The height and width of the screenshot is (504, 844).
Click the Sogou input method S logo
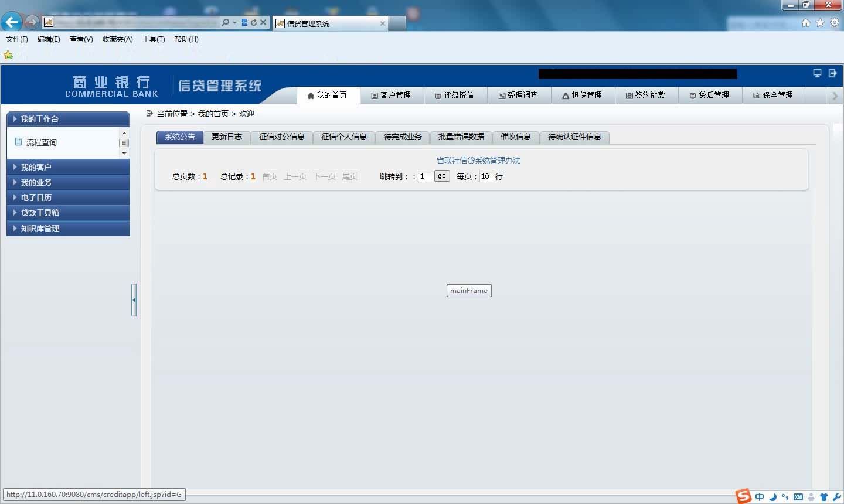[x=744, y=496]
